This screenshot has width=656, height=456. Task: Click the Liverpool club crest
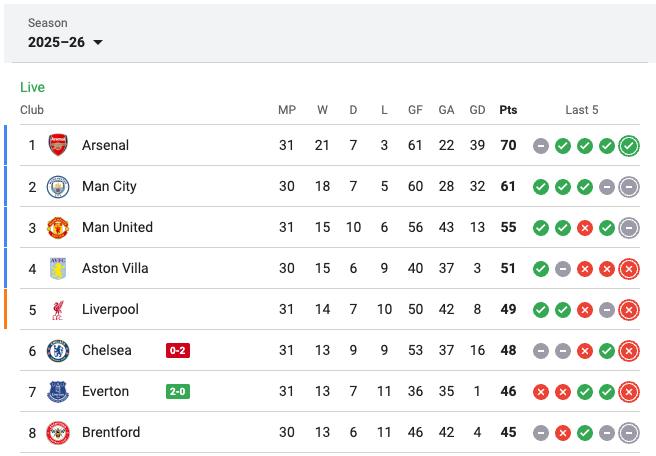58,309
